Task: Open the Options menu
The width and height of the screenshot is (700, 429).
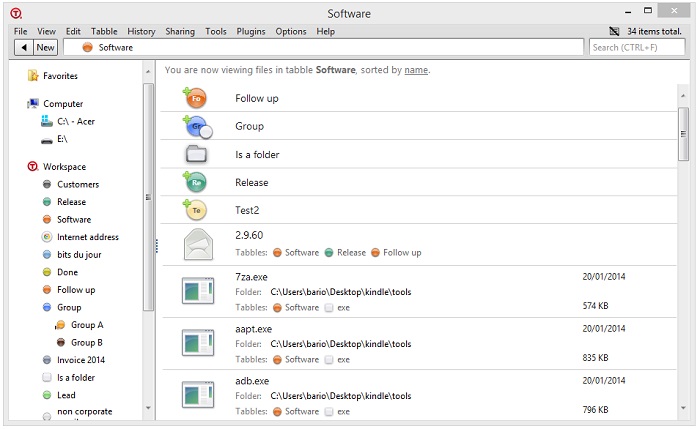Action: [x=291, y=31]
